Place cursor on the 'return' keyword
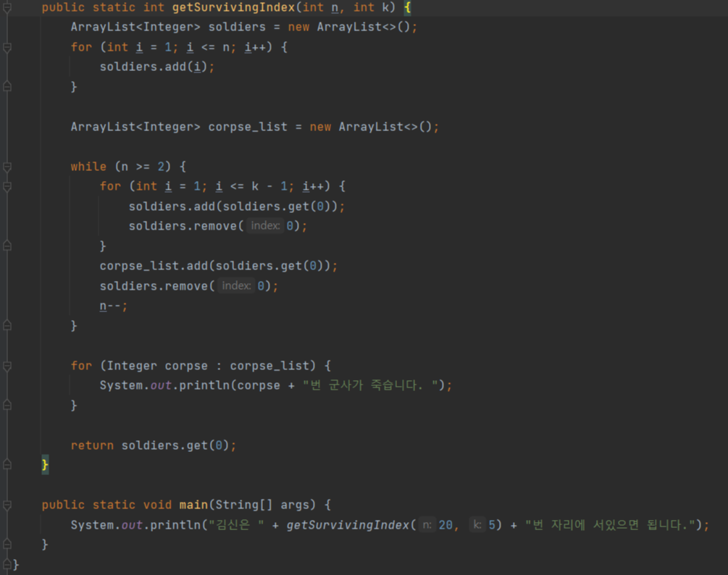 (x=92, y=445)
